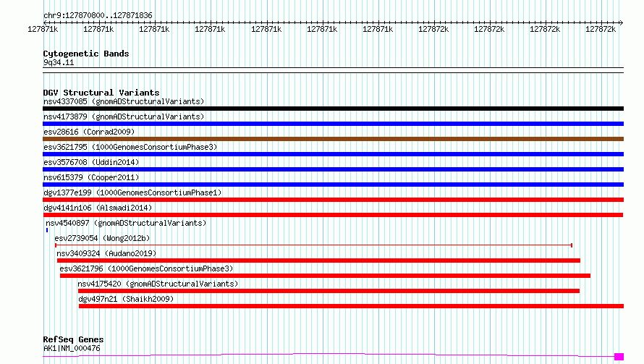The image size is (644, 364).
Task: Open nsv4175420 gnomAD label
Action: tap(158, 284)
